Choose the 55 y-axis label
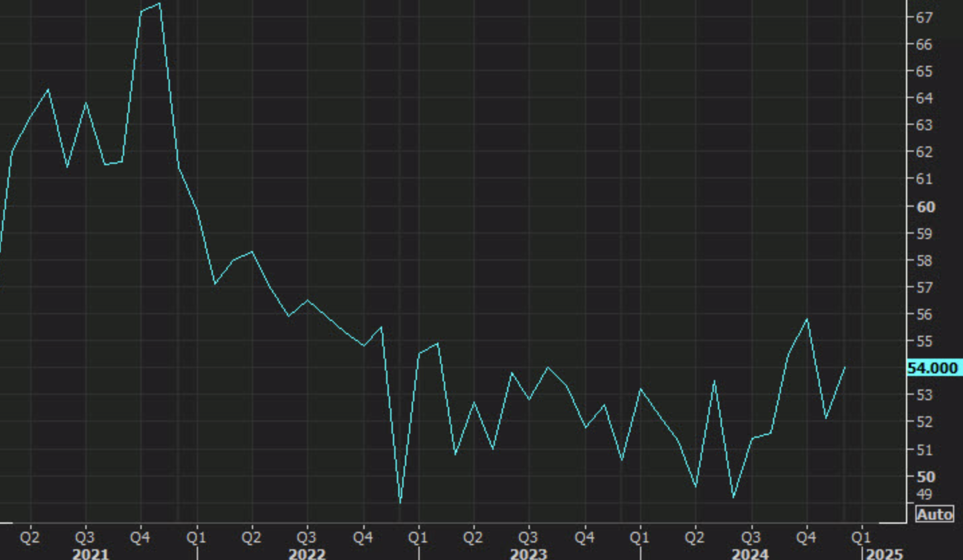This screenshot has height=560, width=963. click(924, 341)
